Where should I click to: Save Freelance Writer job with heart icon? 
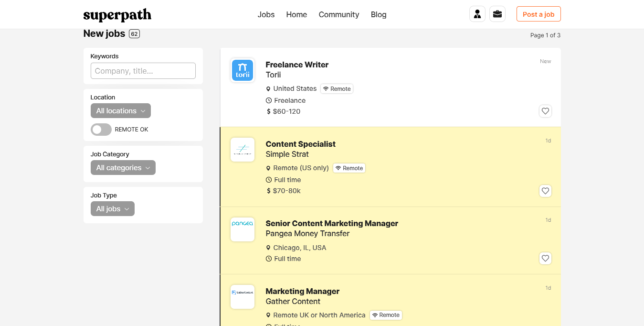[545, 111]
